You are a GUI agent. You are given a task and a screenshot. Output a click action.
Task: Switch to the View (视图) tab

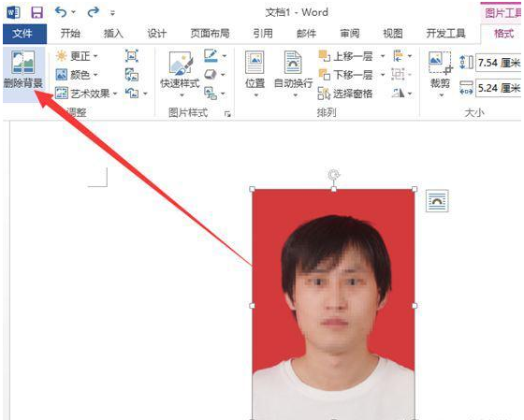pos(393,34)
